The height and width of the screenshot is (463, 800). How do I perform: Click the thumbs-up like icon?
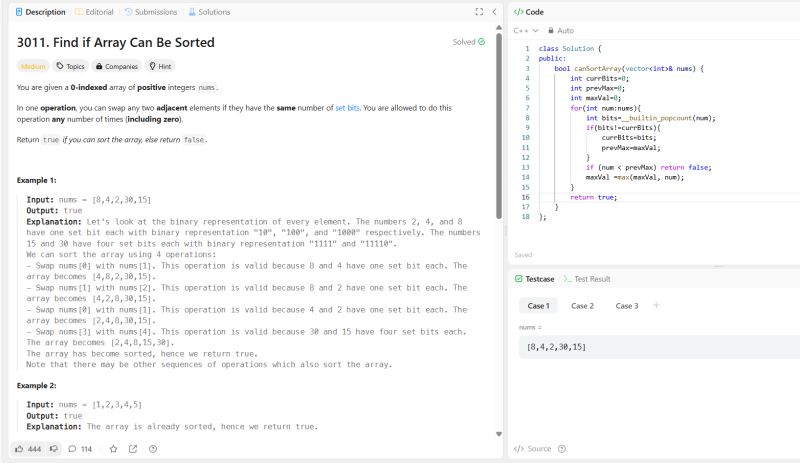coord(20,449)
